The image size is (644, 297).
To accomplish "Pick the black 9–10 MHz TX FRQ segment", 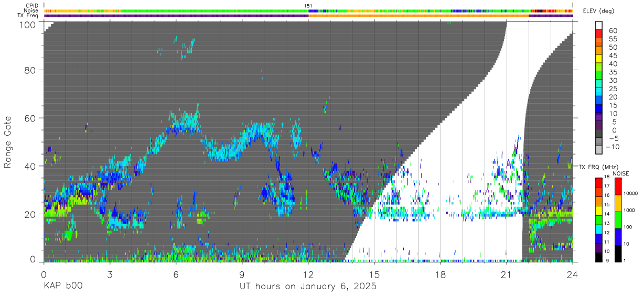I will 599,256.
